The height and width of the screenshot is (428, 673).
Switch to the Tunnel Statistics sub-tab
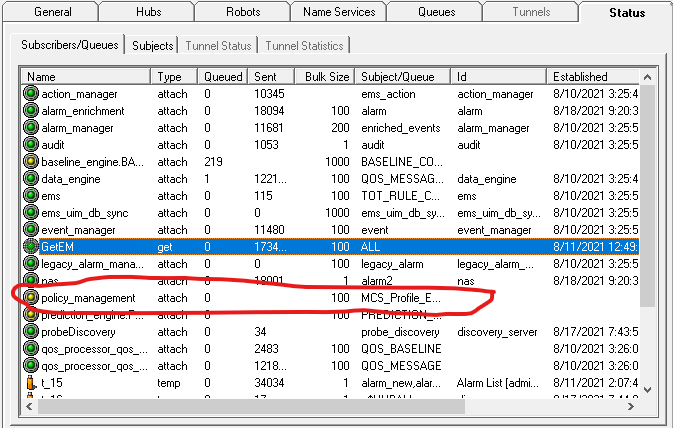coord(303,45)
